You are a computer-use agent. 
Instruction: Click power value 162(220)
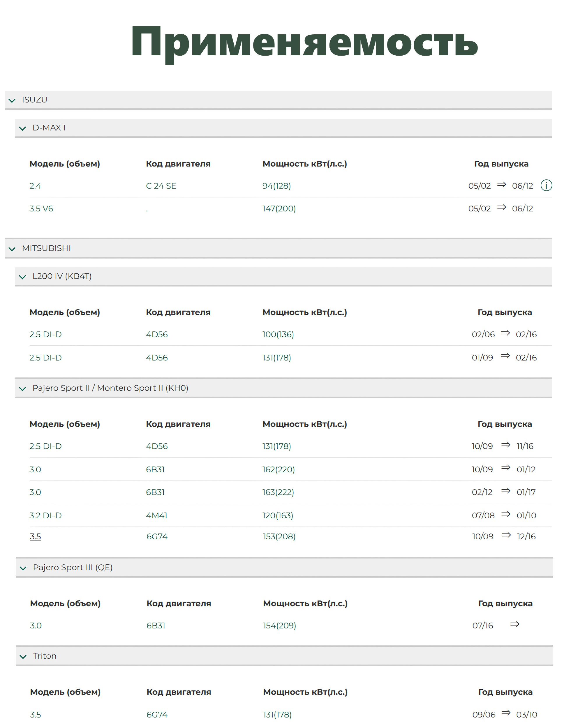[279, 469]
